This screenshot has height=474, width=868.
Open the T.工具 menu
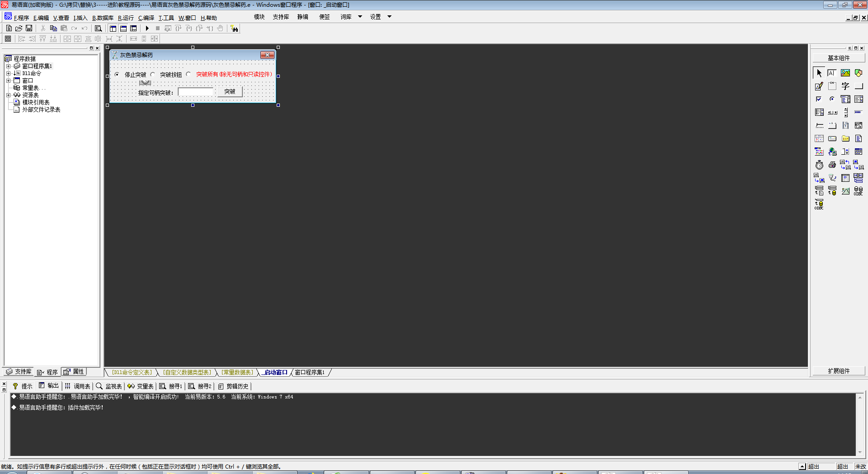(x=166, y=18)
